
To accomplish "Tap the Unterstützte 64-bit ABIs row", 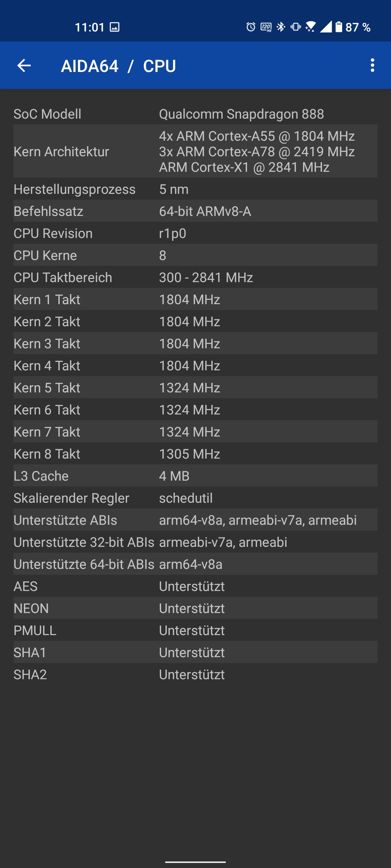I will pyautogui.click(x=195, y=564).
